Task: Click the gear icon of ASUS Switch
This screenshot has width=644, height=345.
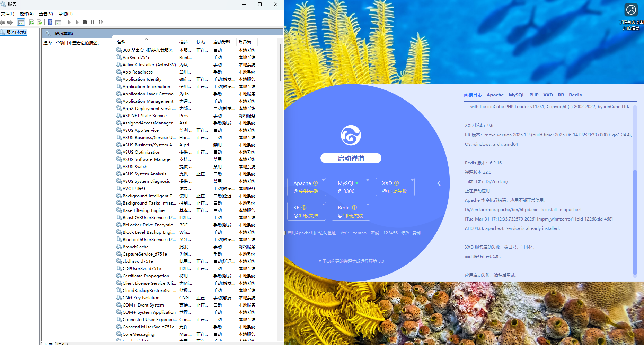Action: pyautogui.click(x=119, y=167)
